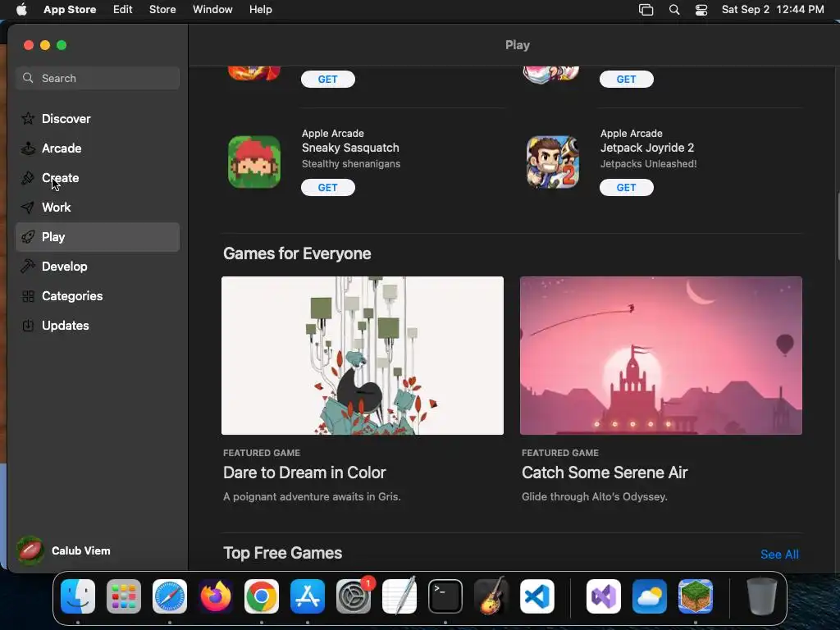The height and width of the screenshot is (630, 840).
Task: Launch Google Chrome from the Dock
Action: click(262, 596)
